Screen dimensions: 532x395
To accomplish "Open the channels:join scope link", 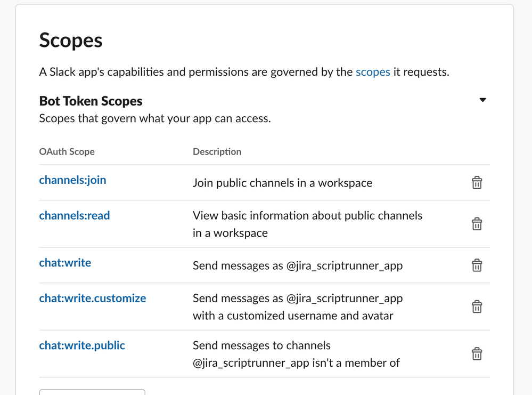I will 72,180.
